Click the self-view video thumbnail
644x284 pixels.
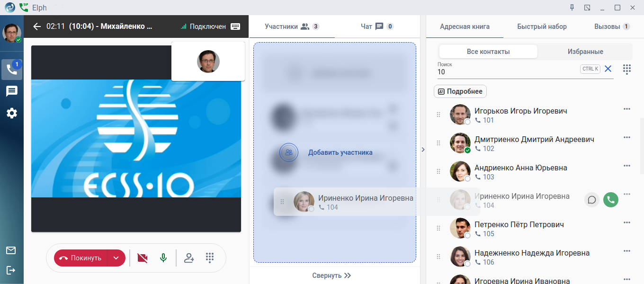[x=208, y=62]
